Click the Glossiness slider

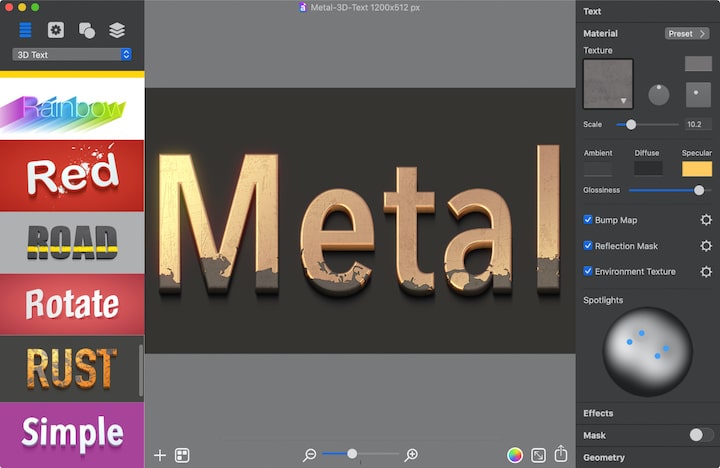(x=669, y=190)
